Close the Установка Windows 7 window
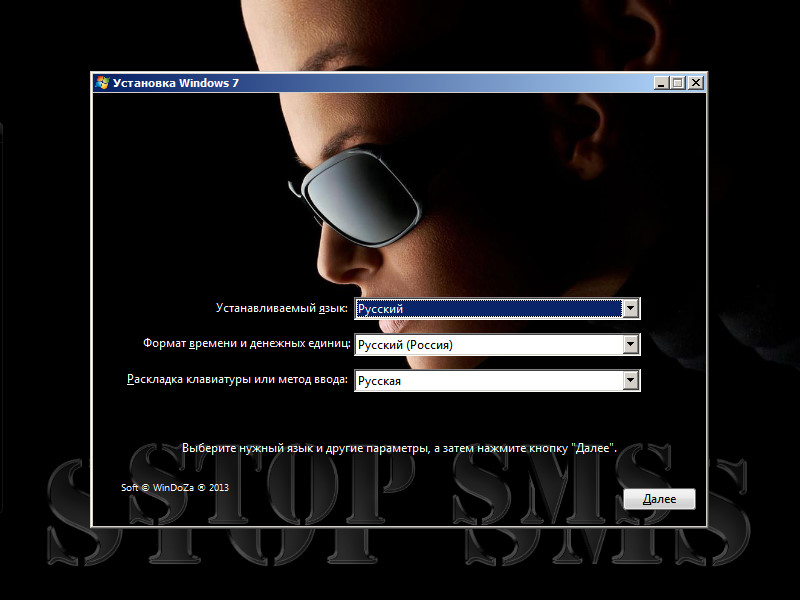Screen dimensions: 800x600 695,83
